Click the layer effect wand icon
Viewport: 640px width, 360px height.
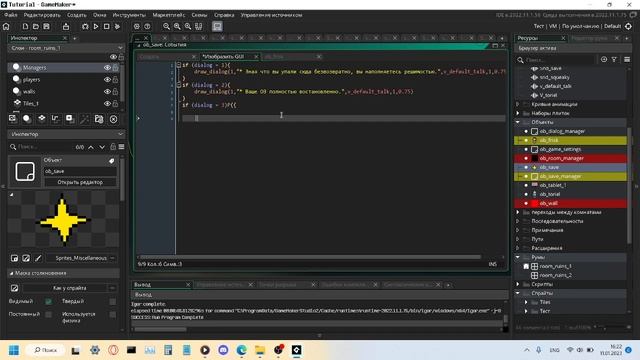tap(84, 119)
